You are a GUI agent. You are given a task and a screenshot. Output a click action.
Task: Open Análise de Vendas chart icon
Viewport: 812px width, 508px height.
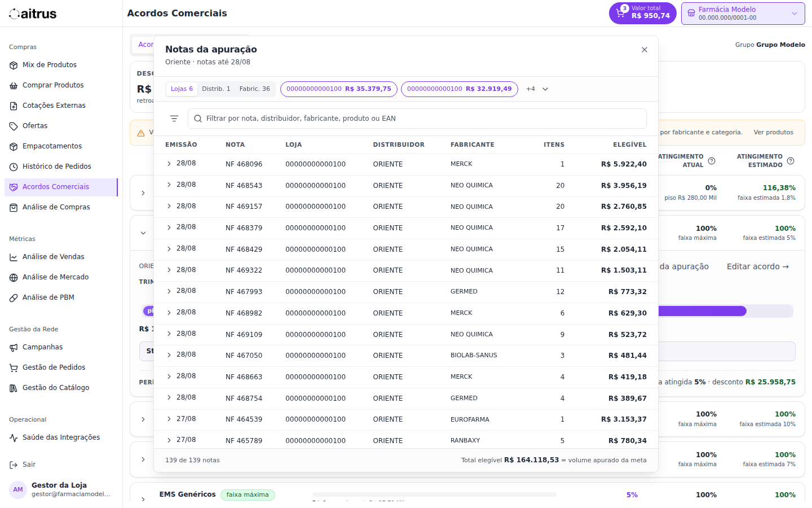(14, 257)
